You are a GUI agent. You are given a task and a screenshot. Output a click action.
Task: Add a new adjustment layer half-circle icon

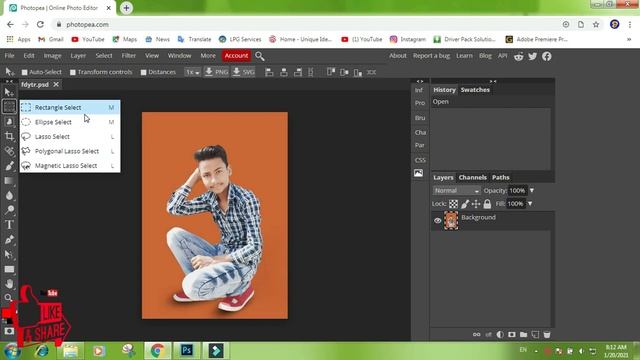pos(500,335)
